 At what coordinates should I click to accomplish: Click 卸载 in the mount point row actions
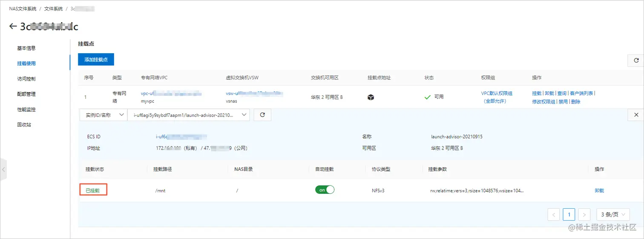click(x=549, y=93)
